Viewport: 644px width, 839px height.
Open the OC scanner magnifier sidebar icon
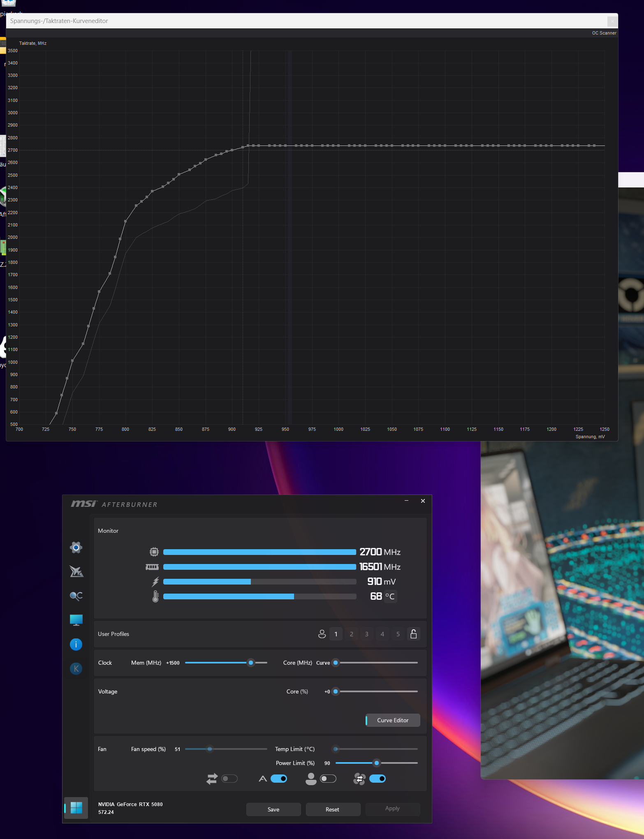coord(76,596)
